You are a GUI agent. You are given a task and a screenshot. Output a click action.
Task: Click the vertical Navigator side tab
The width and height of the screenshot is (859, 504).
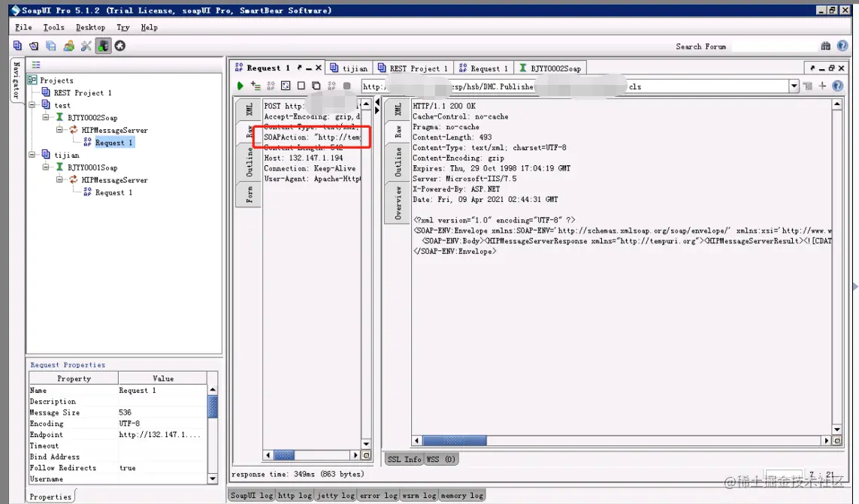coord(17,80)
